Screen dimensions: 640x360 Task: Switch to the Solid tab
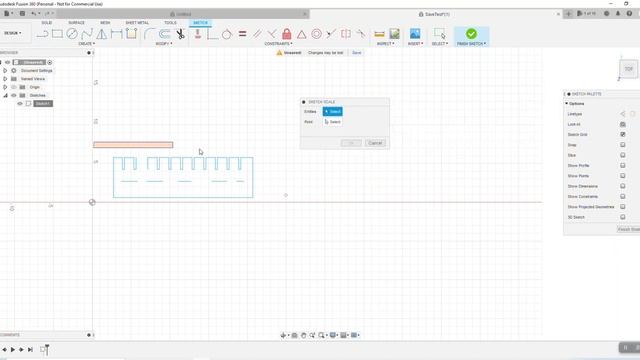47,23
